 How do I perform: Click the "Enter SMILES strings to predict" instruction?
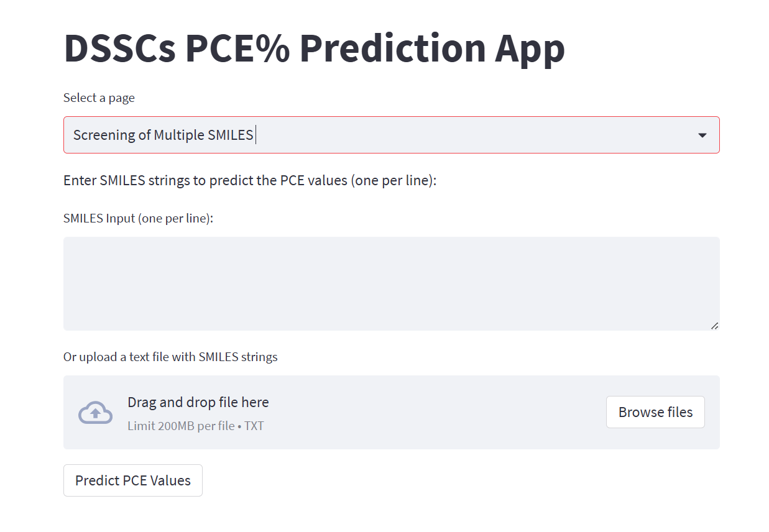tap(250, 181)
